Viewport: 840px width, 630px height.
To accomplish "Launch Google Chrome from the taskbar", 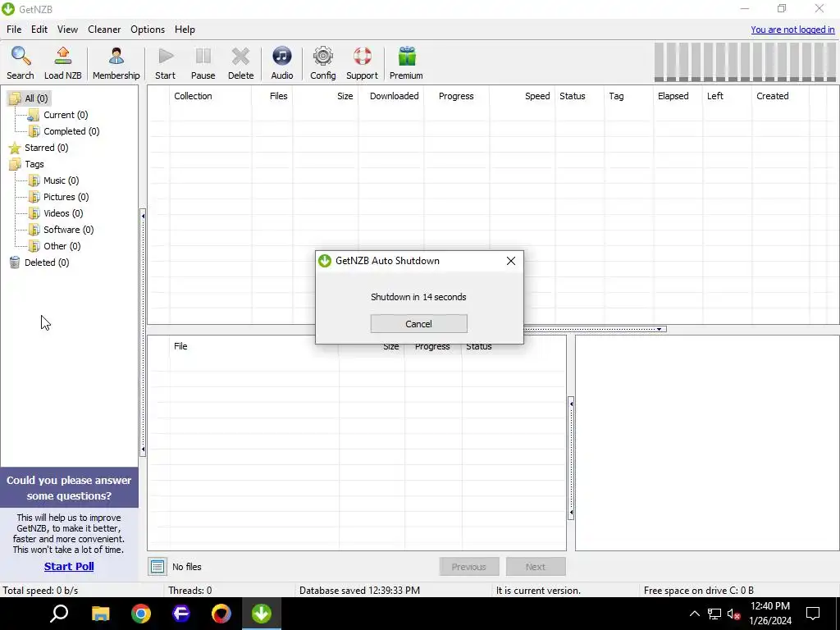I will point(141,614).
